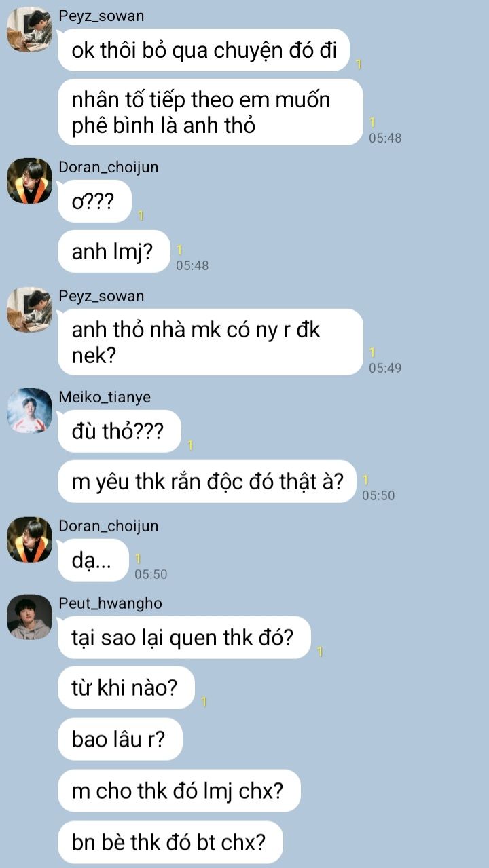This screenshot has width=489, height=868.
Task: Select the 'bn bè thk đó bt chx?' message
Action: click(170, 842)
